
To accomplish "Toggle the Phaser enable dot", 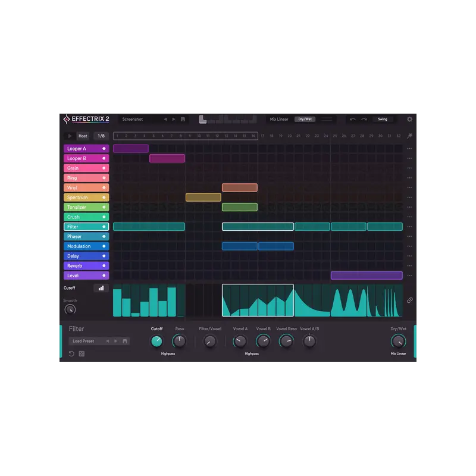I will tap(104, 236).
